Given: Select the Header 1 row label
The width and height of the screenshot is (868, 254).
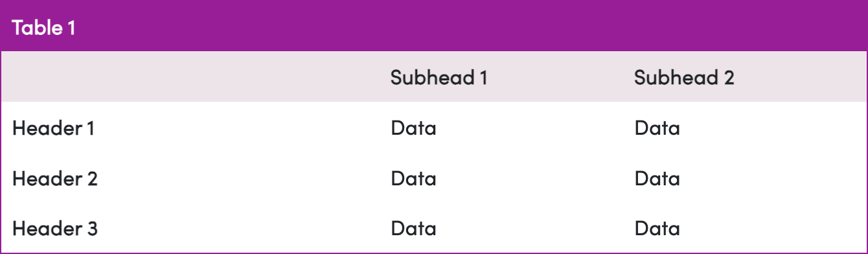Looking at the screenshot, I should coord(53,128).
